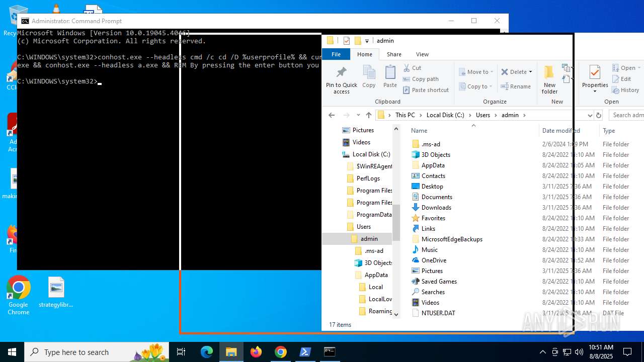Open PowerShell from the taskbar
Image resolution: width=644 pixels, height=362 pixels.
(305, 352)
